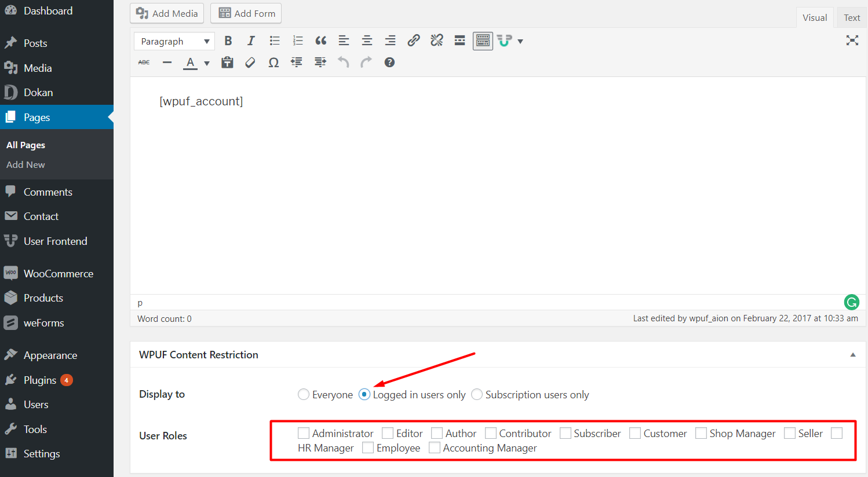Align text left
868x477 pixels.
click(x=344, y=41)
